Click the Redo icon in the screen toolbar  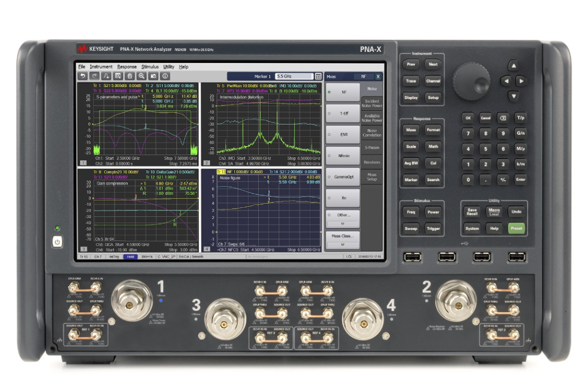point(95,76)
